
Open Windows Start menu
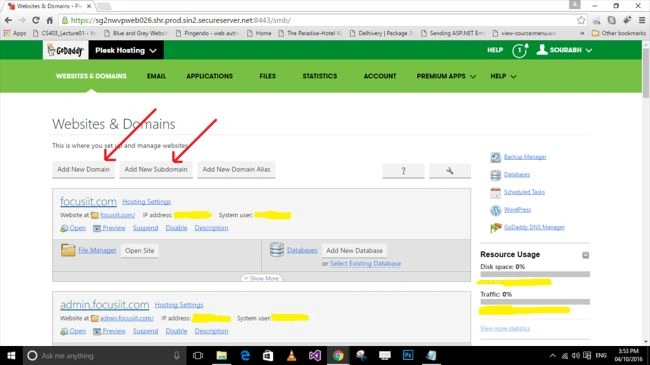point(11,355)
